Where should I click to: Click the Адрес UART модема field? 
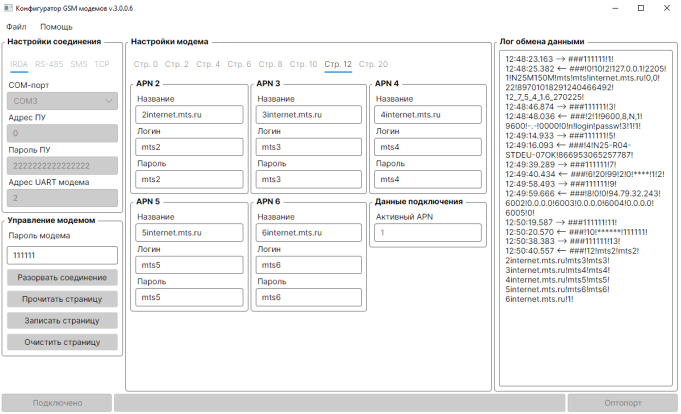(x=62, y=198)
